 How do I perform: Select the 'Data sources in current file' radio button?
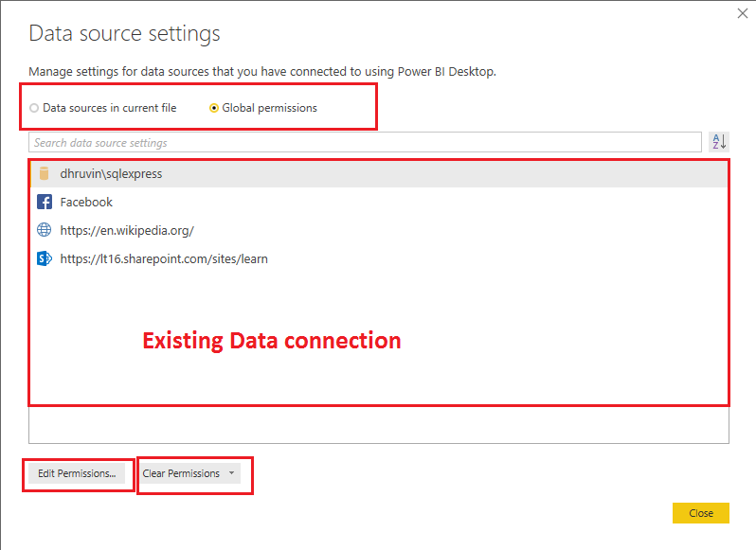click(x=35, y=108)
